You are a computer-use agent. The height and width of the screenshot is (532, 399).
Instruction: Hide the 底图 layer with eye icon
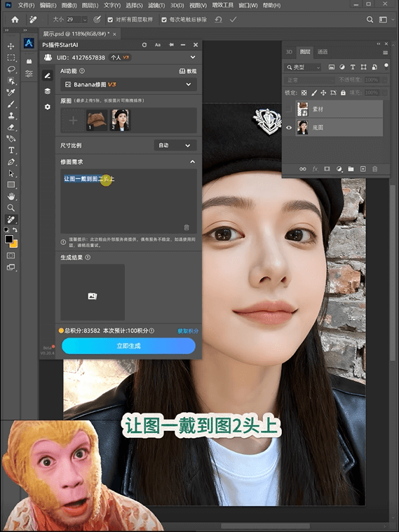coord(289,128)
